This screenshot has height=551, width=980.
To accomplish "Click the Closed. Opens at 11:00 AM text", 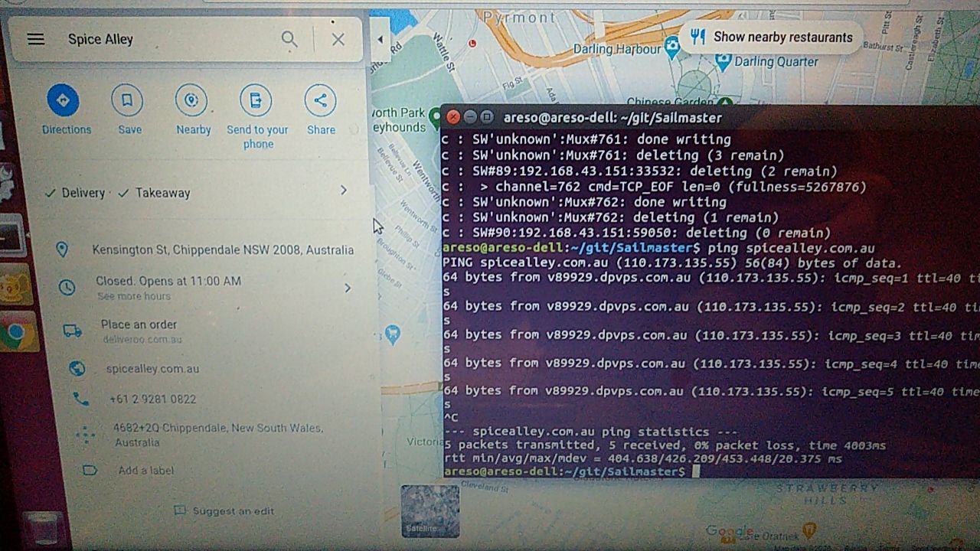I will click(168, 281).
